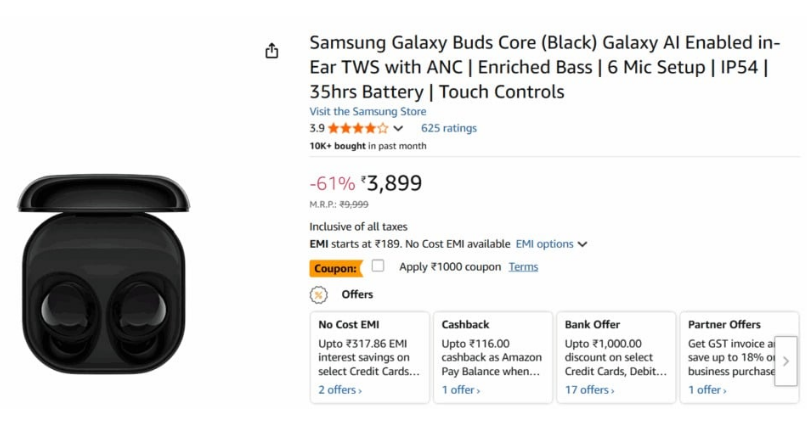Viewport: 807px width, 425px height.
Task: Click the offers carousel next arrow
Action: point(786,361)
